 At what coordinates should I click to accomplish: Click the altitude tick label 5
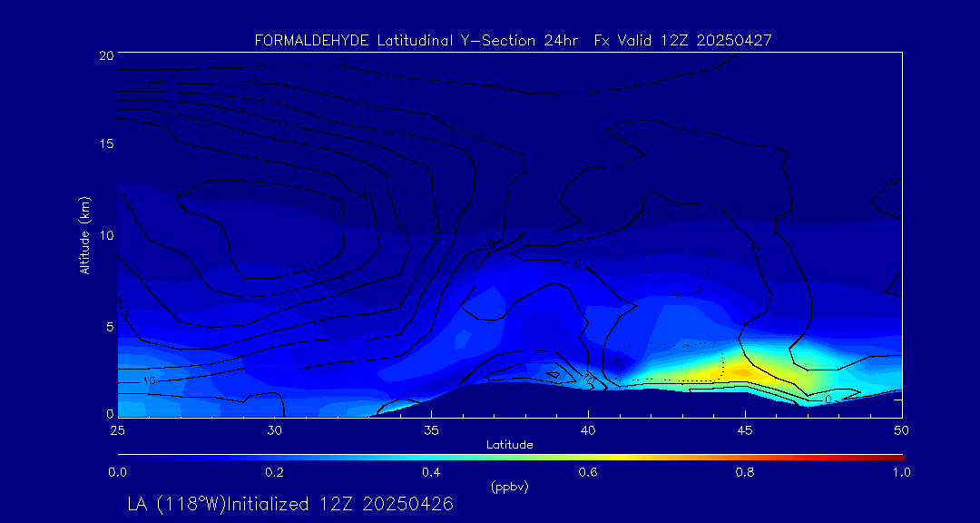(x=108, y=326)
